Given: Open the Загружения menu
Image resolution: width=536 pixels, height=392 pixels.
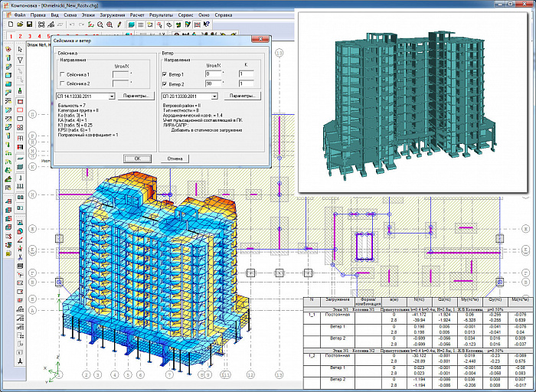Looking at the screenshot, I should 113,15.
